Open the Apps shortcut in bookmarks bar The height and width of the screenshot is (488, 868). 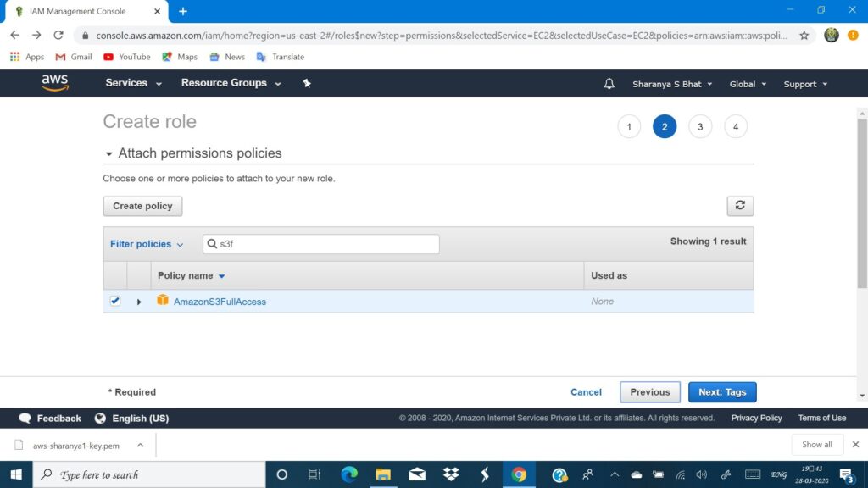27,57
